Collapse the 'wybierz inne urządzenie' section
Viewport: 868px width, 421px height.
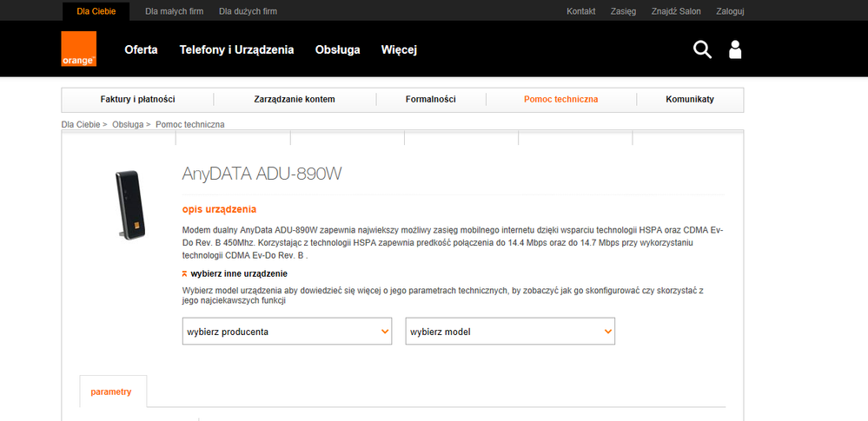pos(233,273)
